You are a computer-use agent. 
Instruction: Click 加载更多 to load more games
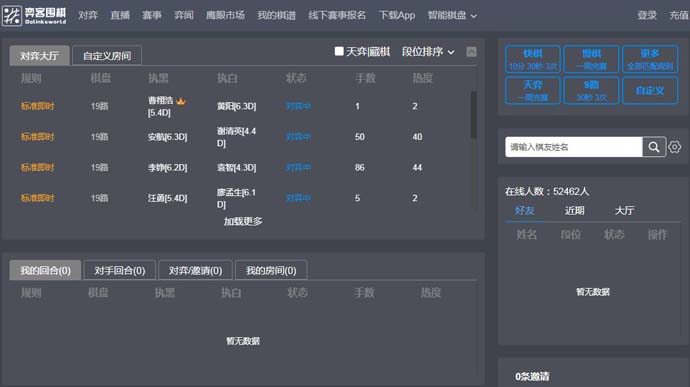click(243, 221)
